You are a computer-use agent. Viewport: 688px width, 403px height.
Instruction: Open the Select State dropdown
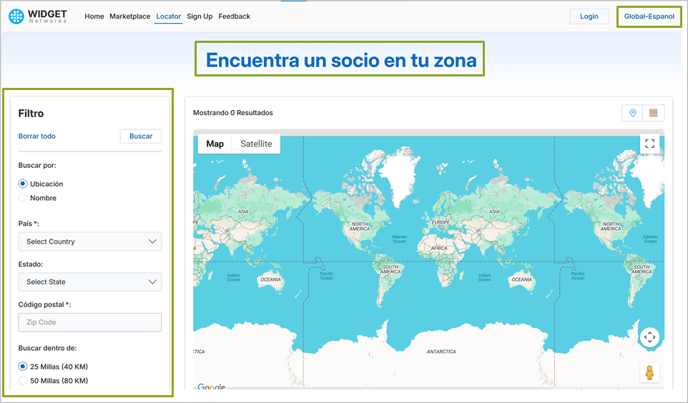pos(90,282)
